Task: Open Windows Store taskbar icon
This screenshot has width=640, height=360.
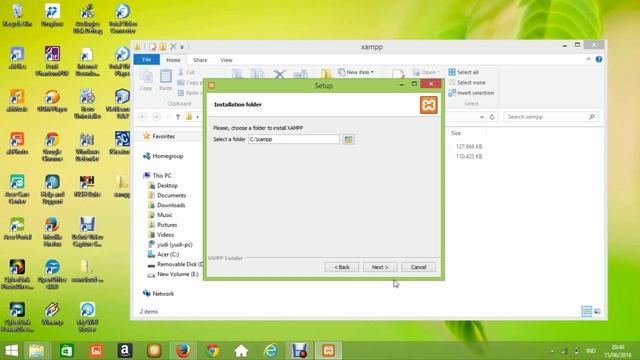Action: point(66,351)
